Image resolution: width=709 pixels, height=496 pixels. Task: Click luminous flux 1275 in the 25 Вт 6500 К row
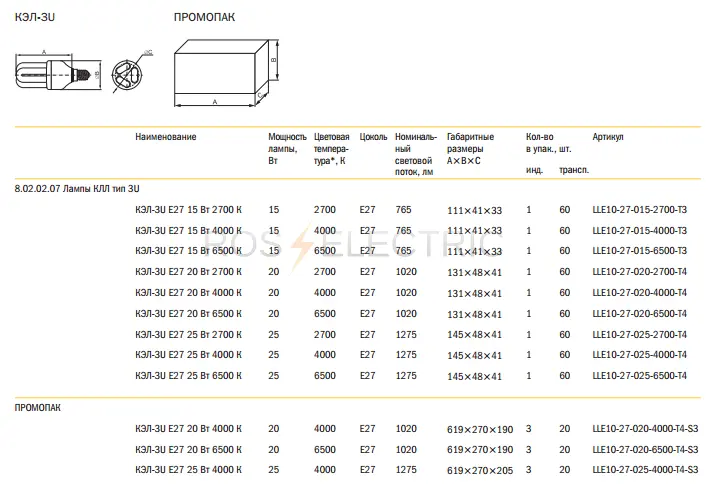[x=406, y=376]
